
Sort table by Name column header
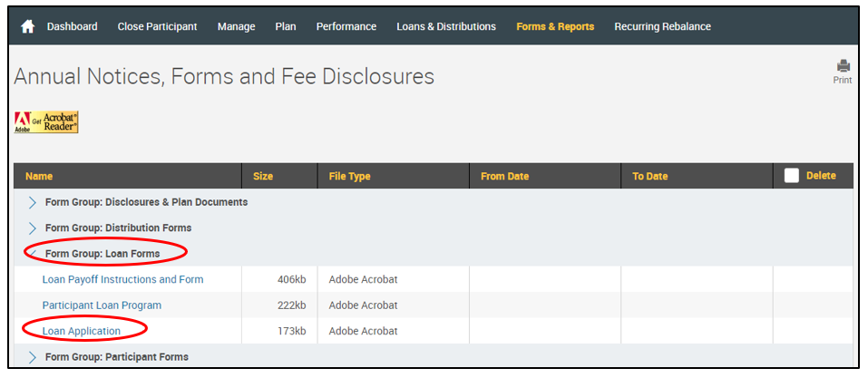(x=39, y=176)
